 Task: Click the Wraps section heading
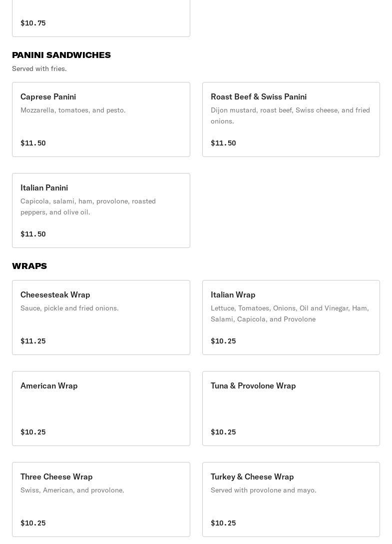[x=29, y=266]
